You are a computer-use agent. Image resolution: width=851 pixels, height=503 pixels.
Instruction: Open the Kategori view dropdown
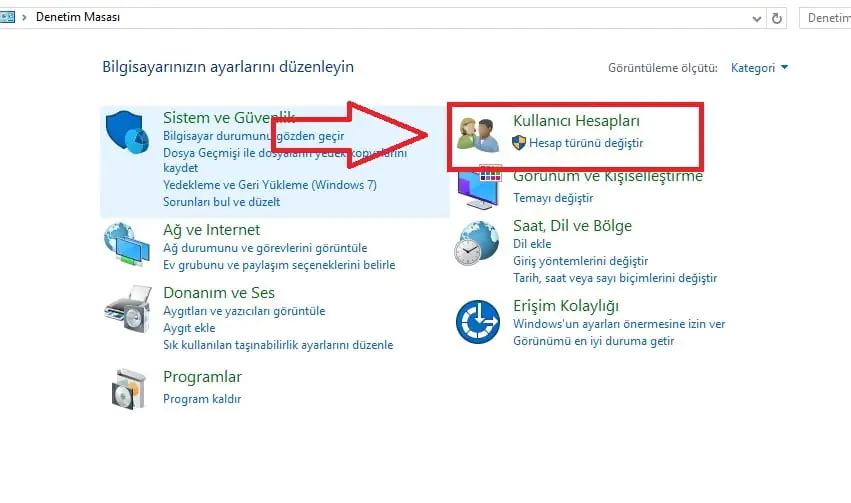coord(759,68)
